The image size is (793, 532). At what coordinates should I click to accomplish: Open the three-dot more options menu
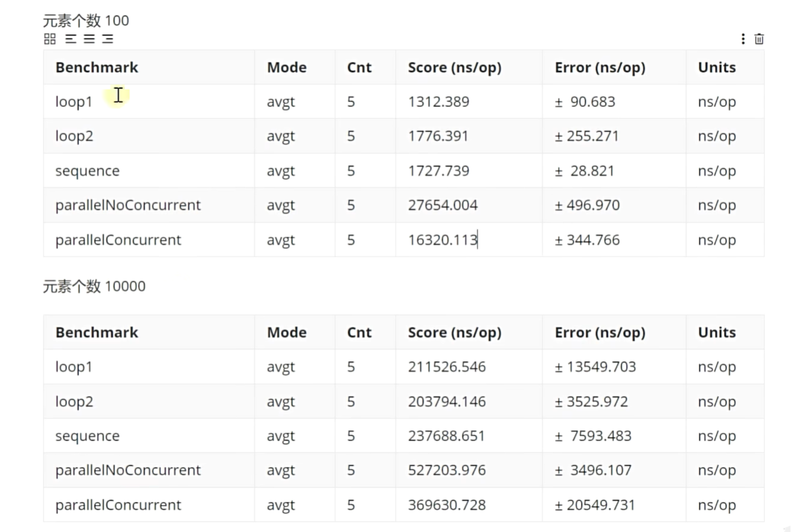tap(743, 39)
